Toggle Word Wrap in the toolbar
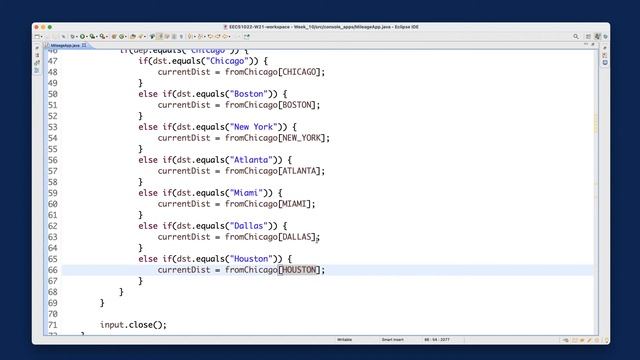Viewport: 640px width, 360px height. click(167, 36)
